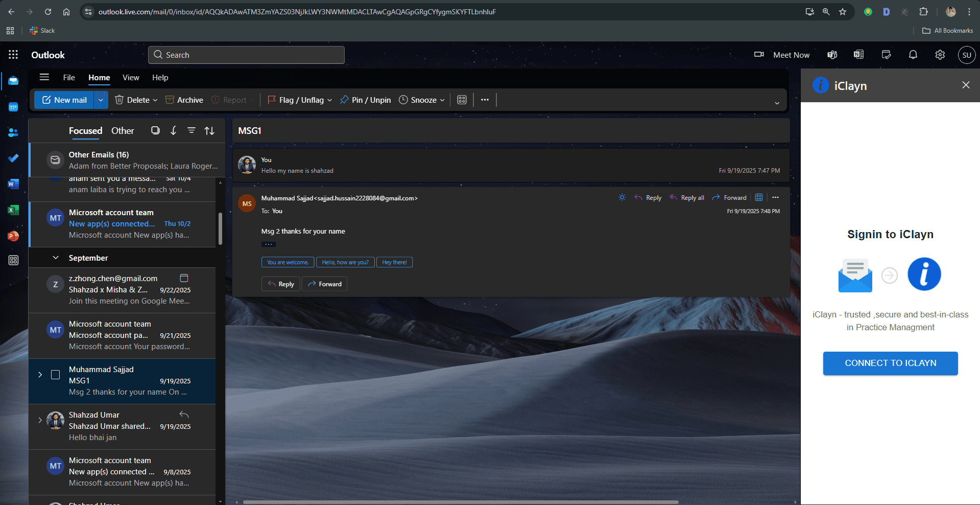Expand the ribbon display chevron
Viewport: 980px width, 505px height.
[x=777, y=103]
